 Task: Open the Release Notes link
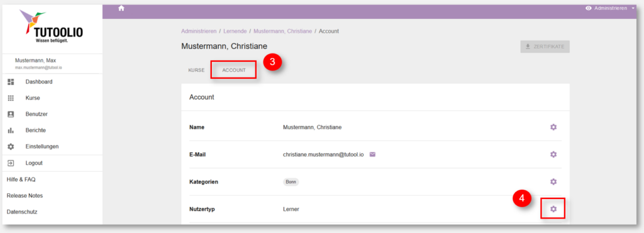(25, 196)
